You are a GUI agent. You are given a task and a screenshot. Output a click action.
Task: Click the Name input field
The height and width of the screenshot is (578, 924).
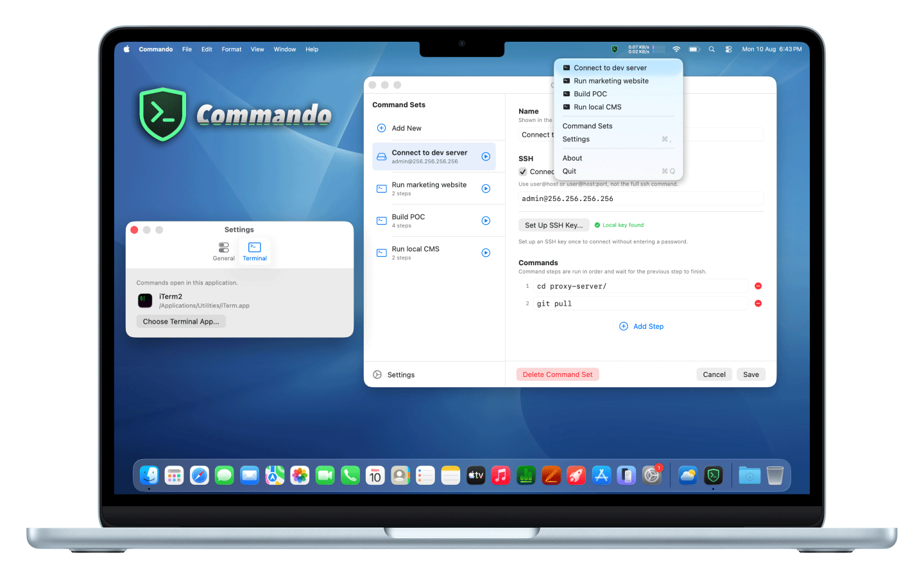tap(641, 135)
